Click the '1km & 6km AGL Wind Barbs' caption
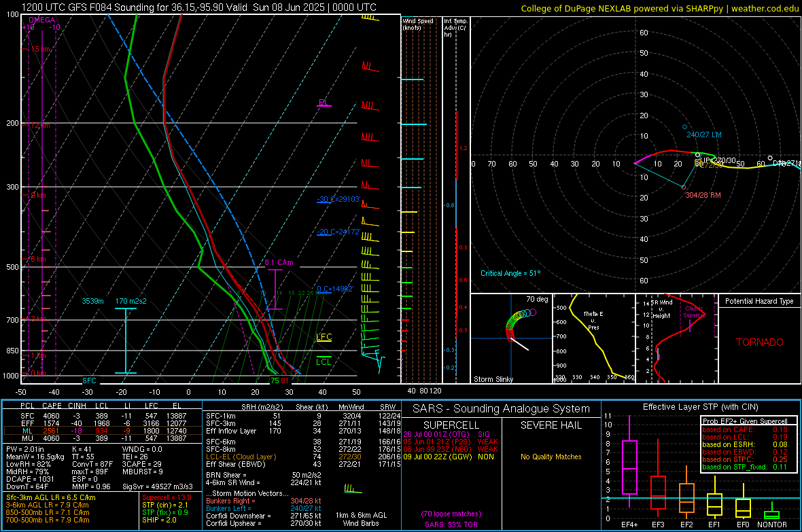 (361, 519)
